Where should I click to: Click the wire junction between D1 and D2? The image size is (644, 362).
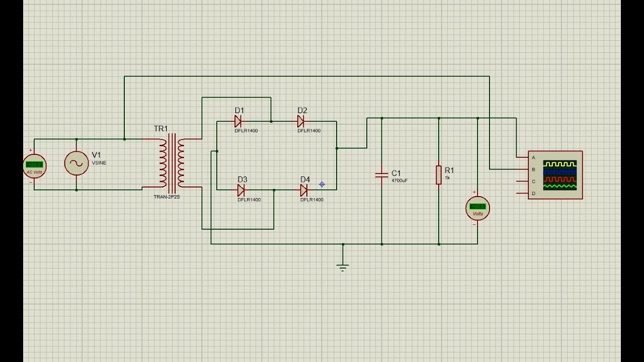pyautogui.click(x=271, y=121)
